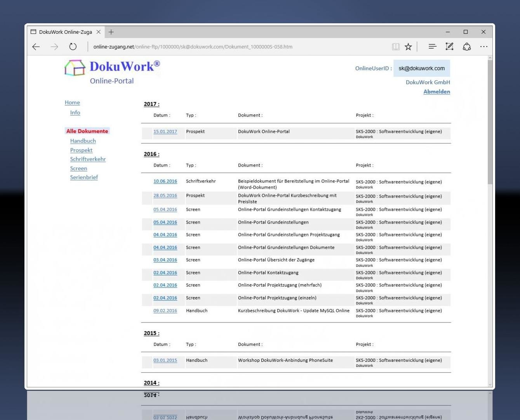Click the DokuWork GmbH company name

[x=428, y=82]
